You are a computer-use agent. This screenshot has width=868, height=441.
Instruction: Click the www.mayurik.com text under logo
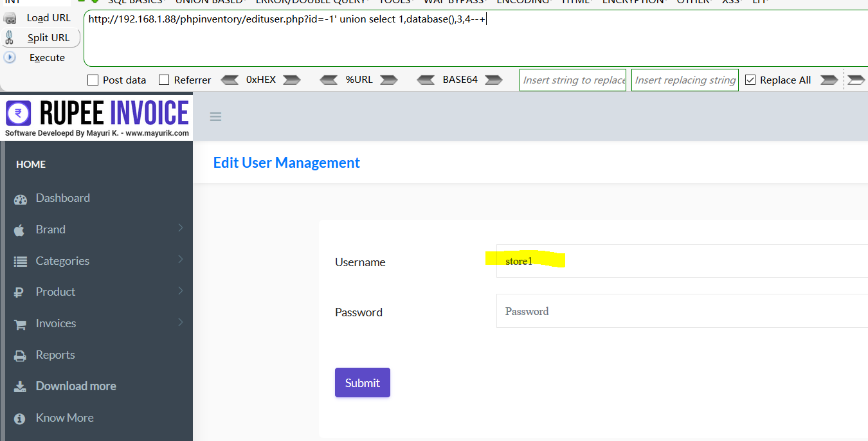tap(157, 134)
